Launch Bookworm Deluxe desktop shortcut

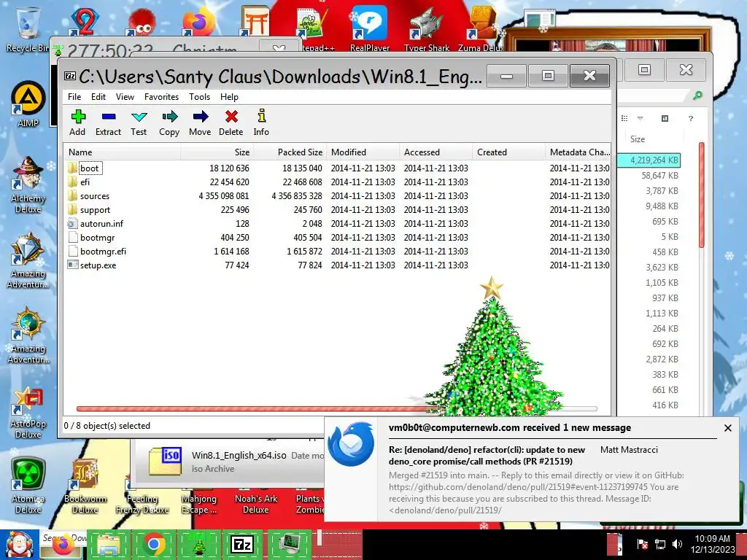pos(85,486)
